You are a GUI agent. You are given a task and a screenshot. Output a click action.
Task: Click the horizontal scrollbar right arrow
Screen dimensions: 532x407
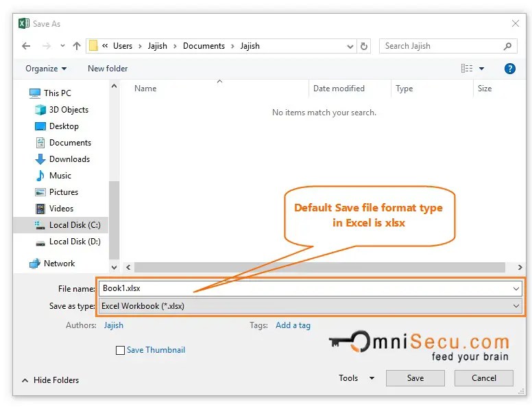tap(520, 268)
